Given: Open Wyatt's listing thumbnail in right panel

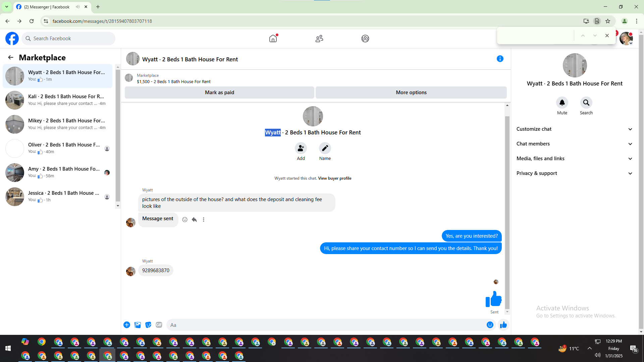Looking at the screenshot, I should pyautogui.click(x=575, y=65).
